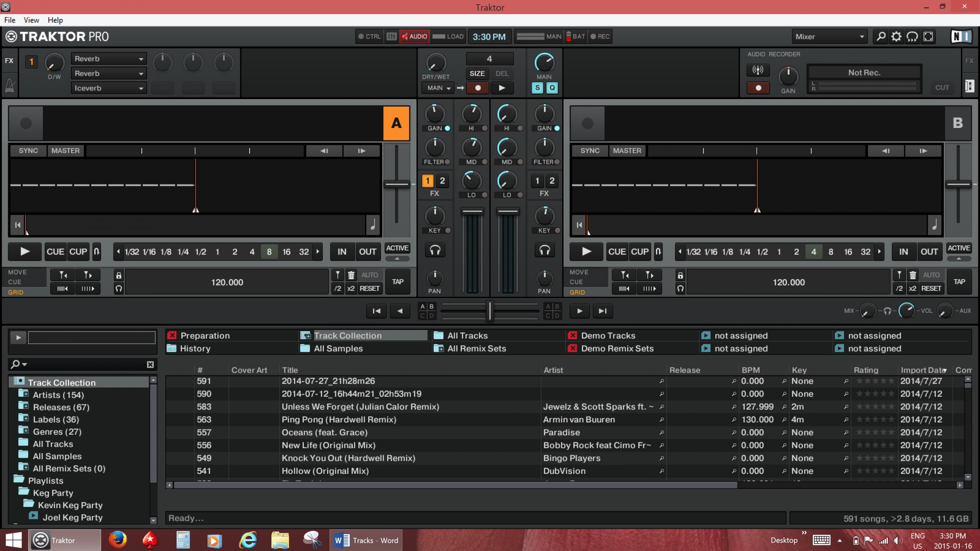
Task: Open the Iceverb effect dropdown
Action: (108, 88)
